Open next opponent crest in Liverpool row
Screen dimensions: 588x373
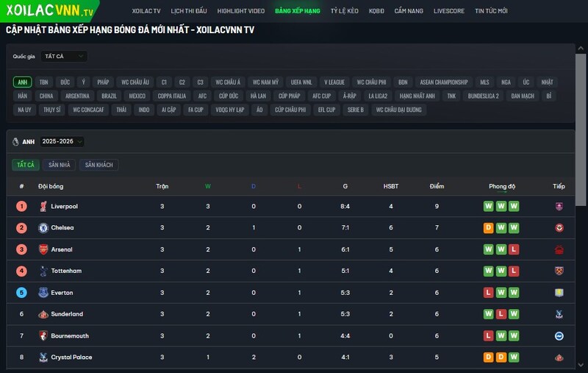coord(559,207)
